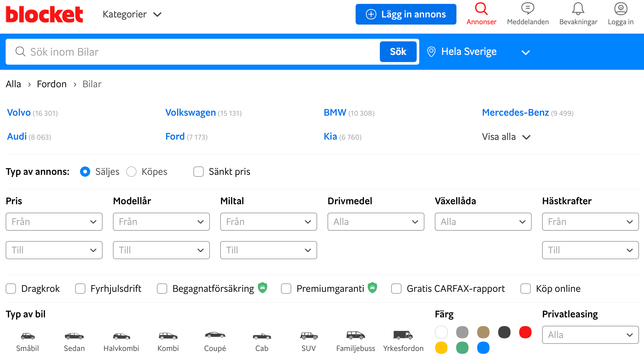Select the Köpes radio button
The height and width of the screenshot is (360, 644).
pyautogui.click(x=131, y=172)
